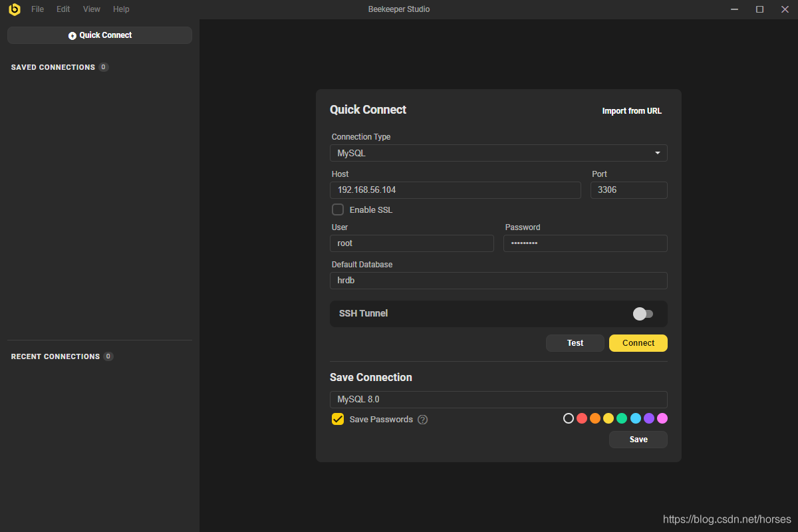The width and height of the screenshot is (798, 532).
Task: Select the red color swatch
Action: [582, 418]
